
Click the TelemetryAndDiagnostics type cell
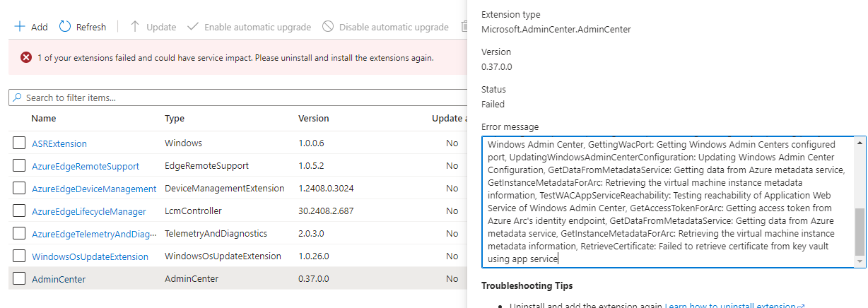(216, 234)
